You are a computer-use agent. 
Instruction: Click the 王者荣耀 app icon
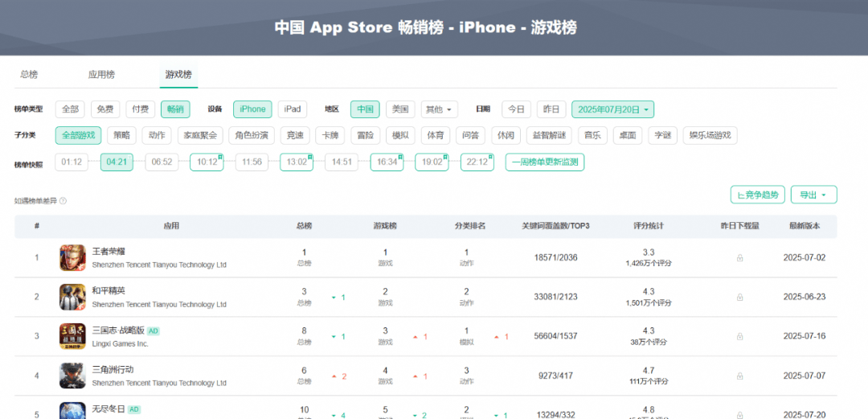click(x=72, y=257)
